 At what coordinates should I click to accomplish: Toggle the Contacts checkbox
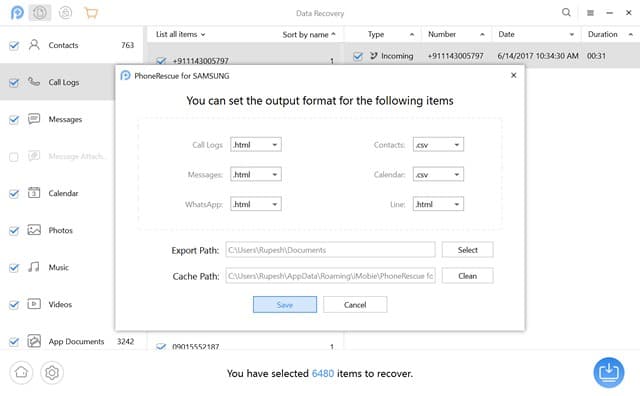click(14, 45)
